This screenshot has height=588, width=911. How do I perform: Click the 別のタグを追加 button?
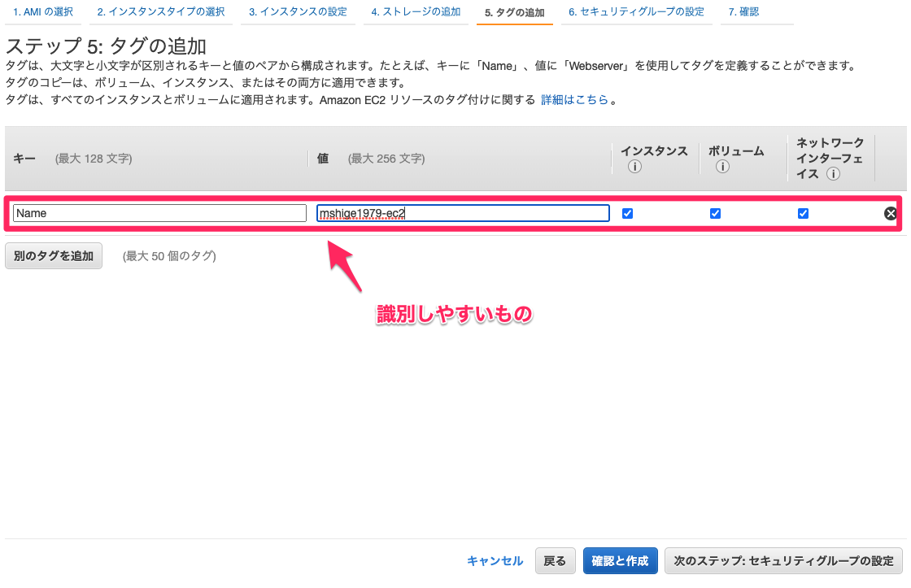coord(53,255)
